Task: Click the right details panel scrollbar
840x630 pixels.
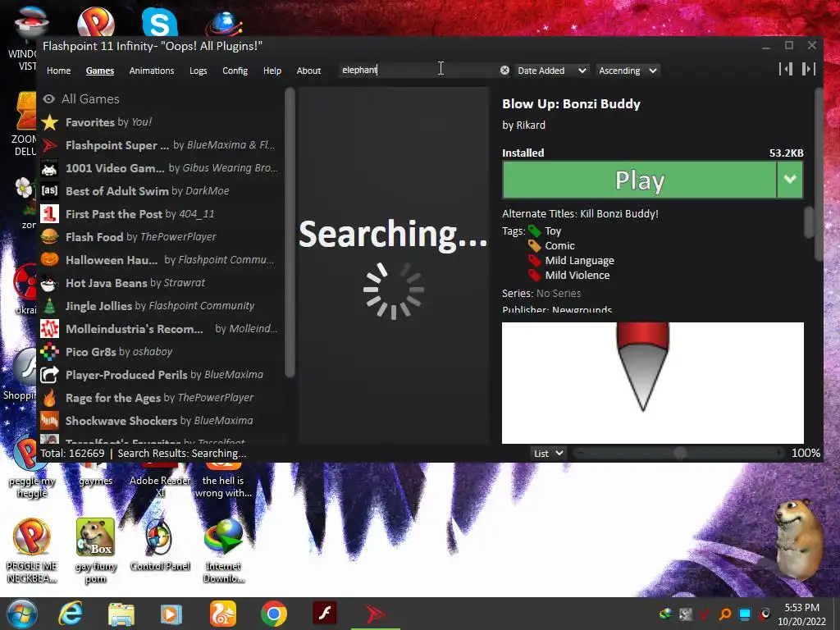Action: [818, 176]
